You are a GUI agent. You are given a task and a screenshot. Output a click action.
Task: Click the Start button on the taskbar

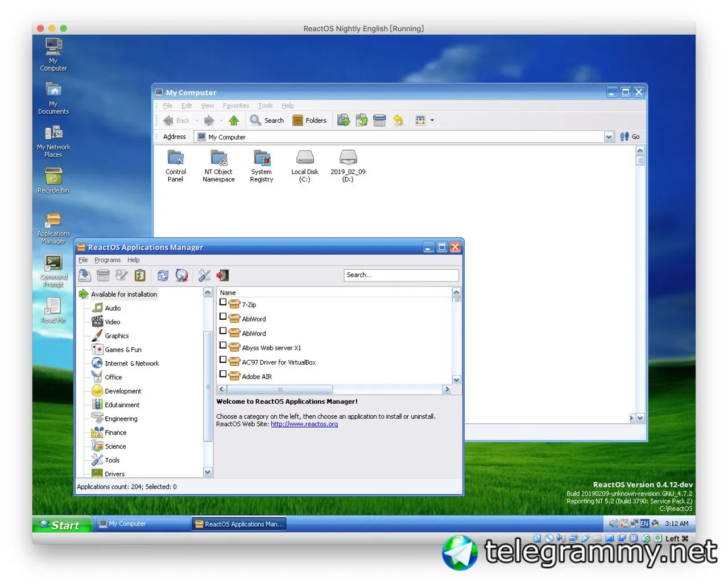[61, 524]
